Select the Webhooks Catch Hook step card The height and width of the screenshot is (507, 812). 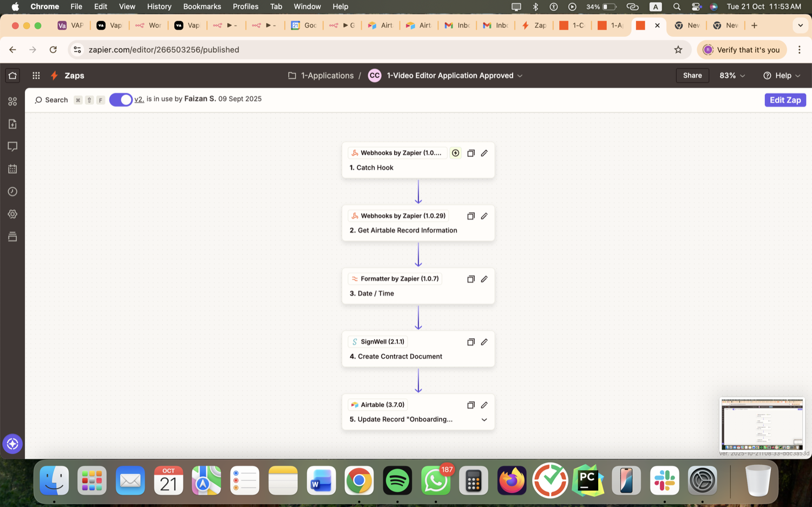tap(418, 160)
